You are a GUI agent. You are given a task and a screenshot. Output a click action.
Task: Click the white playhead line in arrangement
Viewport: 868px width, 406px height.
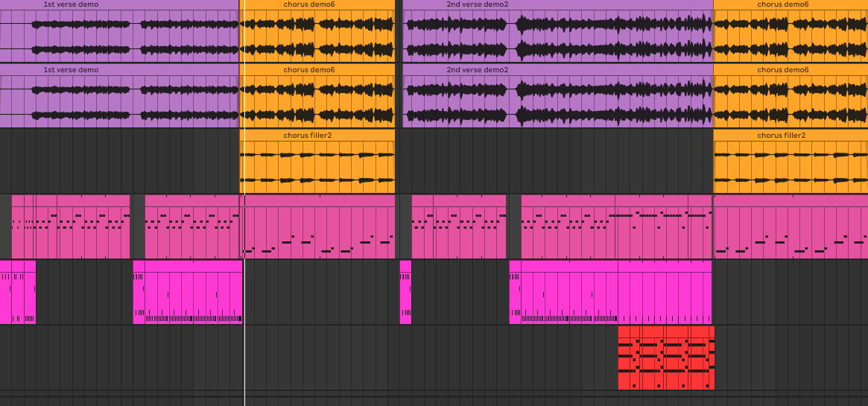click(244, 203)
